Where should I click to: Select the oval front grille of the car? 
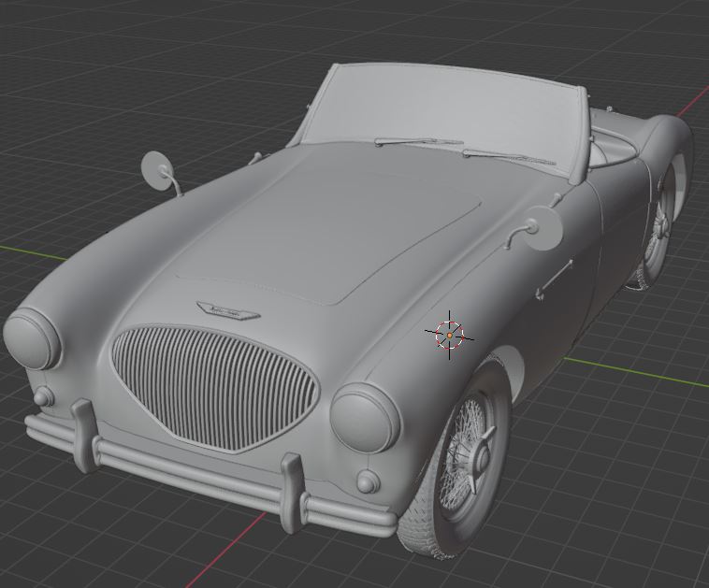click(215, 389)
